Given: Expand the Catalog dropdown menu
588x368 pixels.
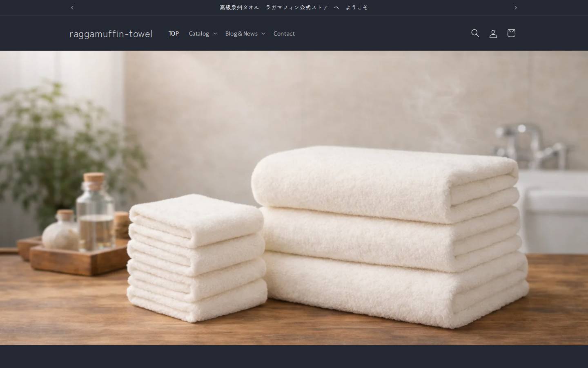Looking at the screenshot, I should (203, 34).
